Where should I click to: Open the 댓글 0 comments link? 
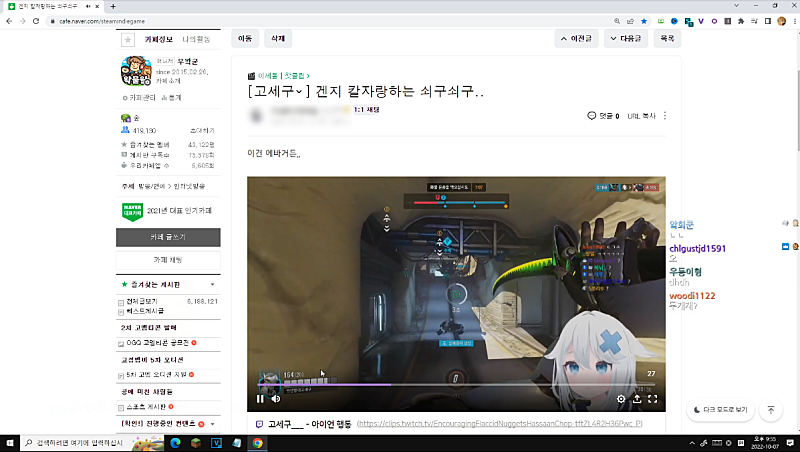point(603,116)
